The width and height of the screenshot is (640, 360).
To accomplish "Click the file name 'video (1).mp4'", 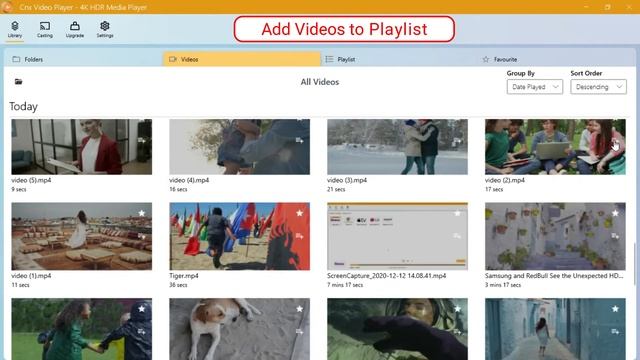I will [31, 276].
